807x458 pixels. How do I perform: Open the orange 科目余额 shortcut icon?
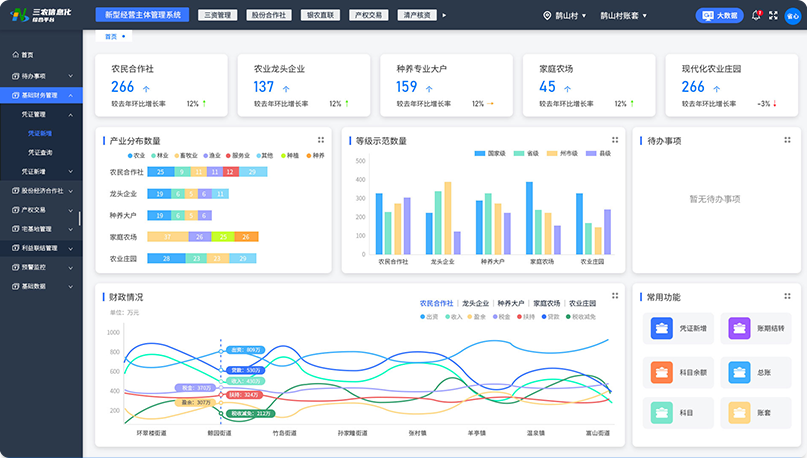point(661,372)
